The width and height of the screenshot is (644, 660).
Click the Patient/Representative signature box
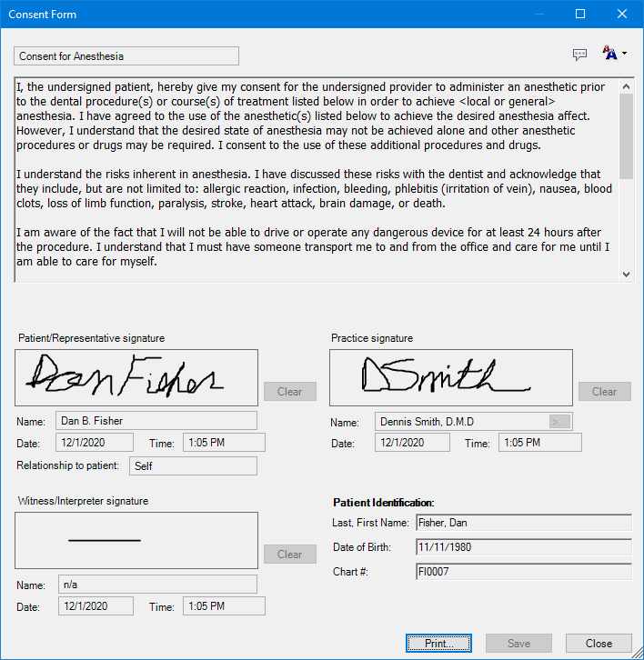point(136,377)
